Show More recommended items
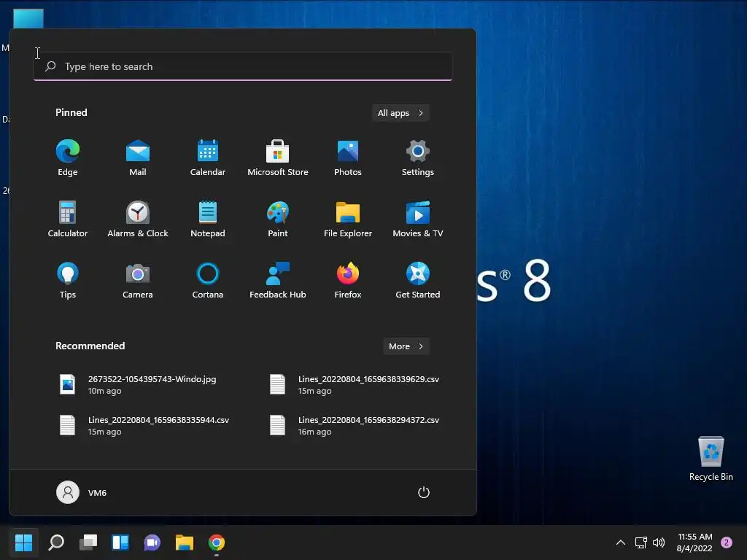The height and width of the screenshot is (560, 747). tap(406, 346)
